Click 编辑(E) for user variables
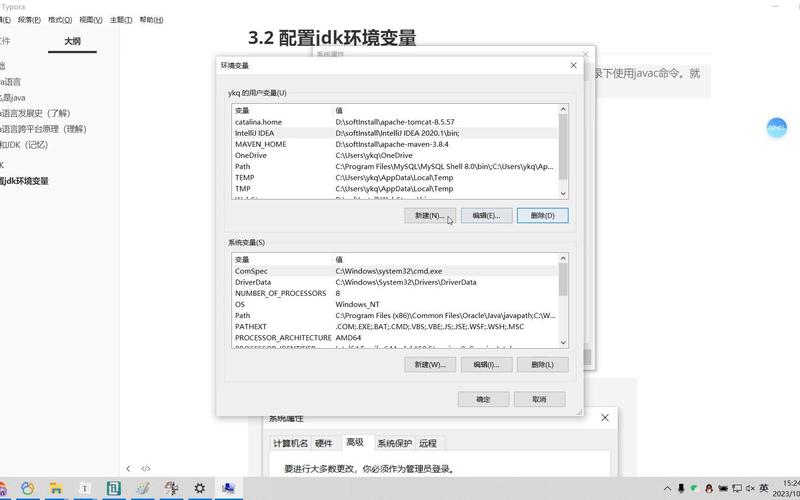This screenshot has height=500, width=800. click(x=486, y=215)
